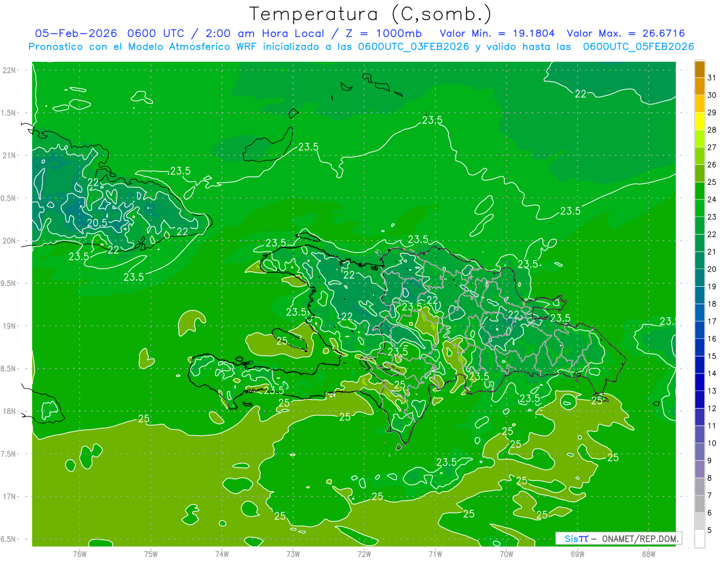The image size is (728, 562).
Task: Pick the purple legend band between 9 and 10
Action: click(x=699, y=452)
